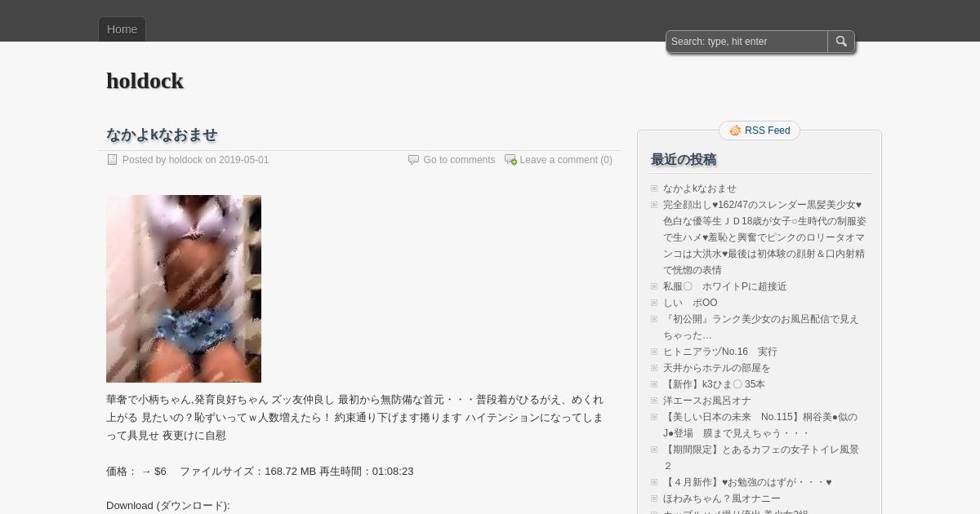Click the orange RSS feed icon
The width and height of the screenshot is (980, 514).
coord(735,131)
